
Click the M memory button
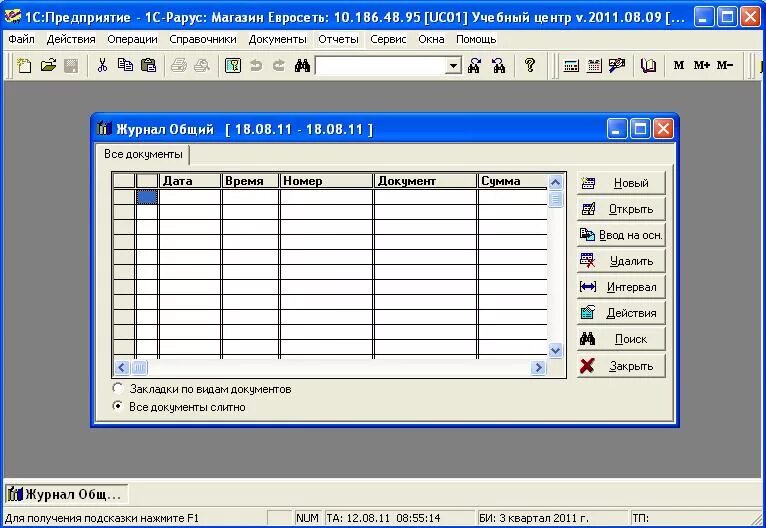click(x=679, y=65)
